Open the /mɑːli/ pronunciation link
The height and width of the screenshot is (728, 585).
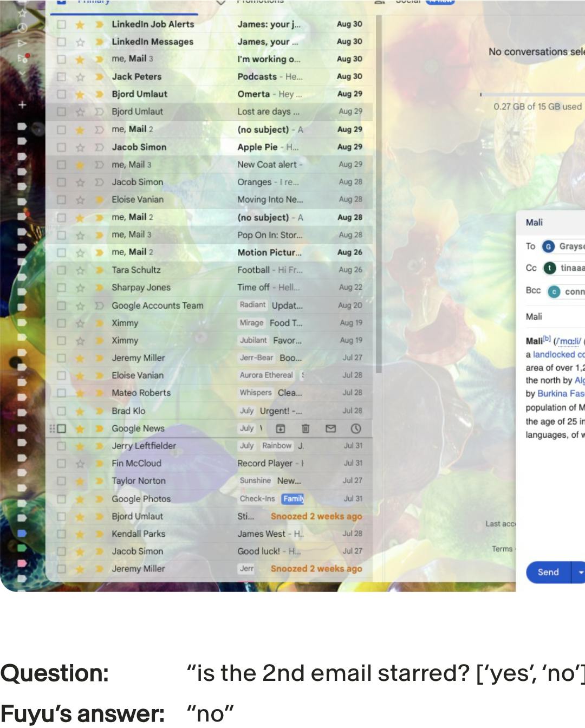coord(567,341)
